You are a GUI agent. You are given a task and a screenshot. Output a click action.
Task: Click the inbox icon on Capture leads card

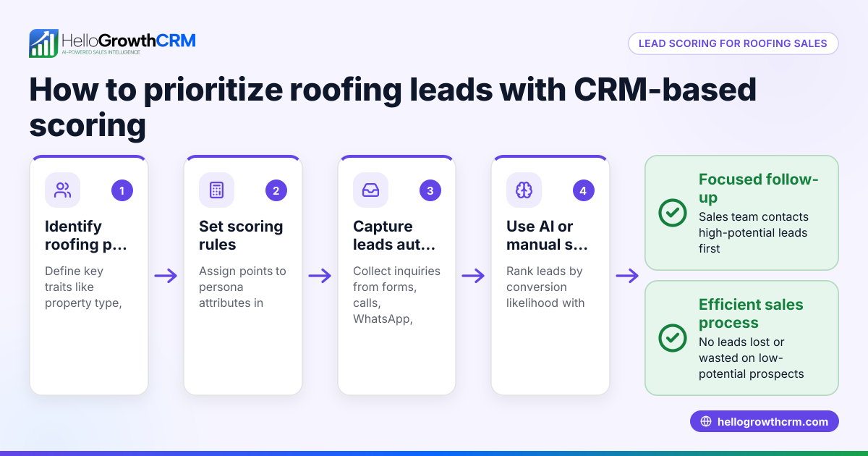click(370, 190)
